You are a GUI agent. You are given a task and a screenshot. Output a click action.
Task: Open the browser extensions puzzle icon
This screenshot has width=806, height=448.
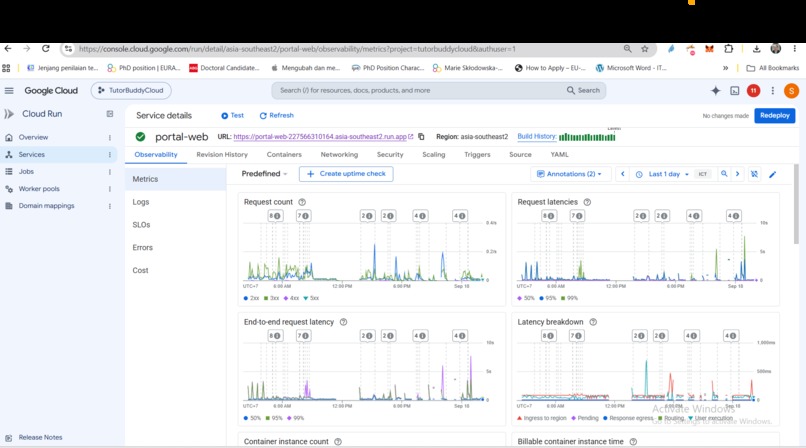coord(728,49)
